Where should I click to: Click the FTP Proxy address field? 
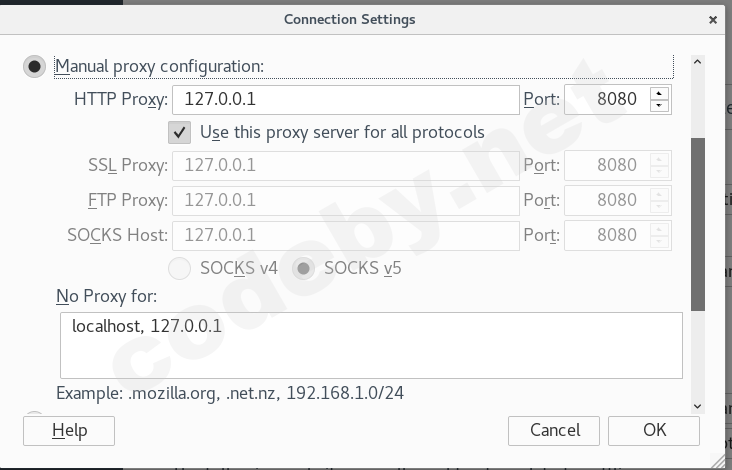pos(345,200)
